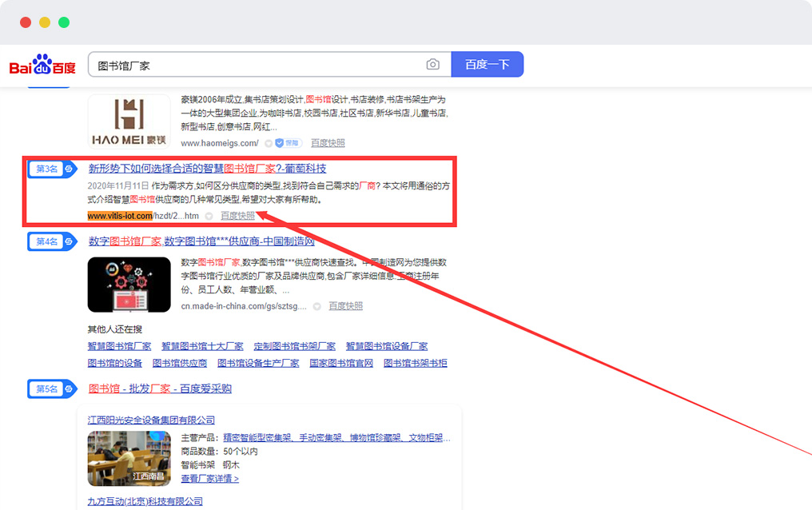Open 百度快照 for the made-in-china result
This screenshot has width=812, height=510.
click(346, 306)
